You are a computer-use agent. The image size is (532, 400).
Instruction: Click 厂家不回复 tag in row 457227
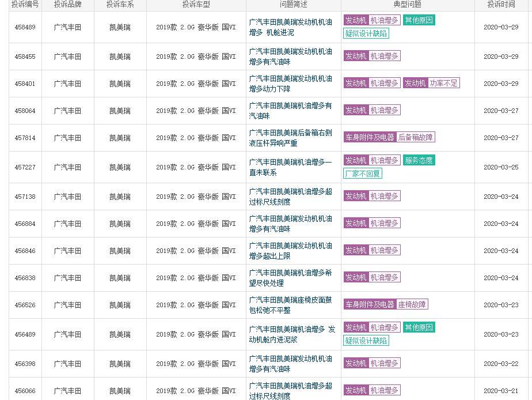click(x=363, y=174)
